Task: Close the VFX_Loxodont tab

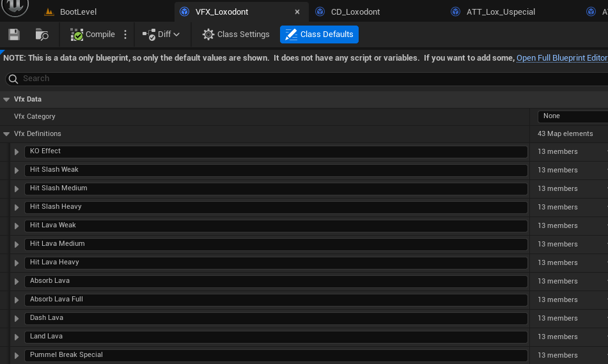Action: coord(297,12)
